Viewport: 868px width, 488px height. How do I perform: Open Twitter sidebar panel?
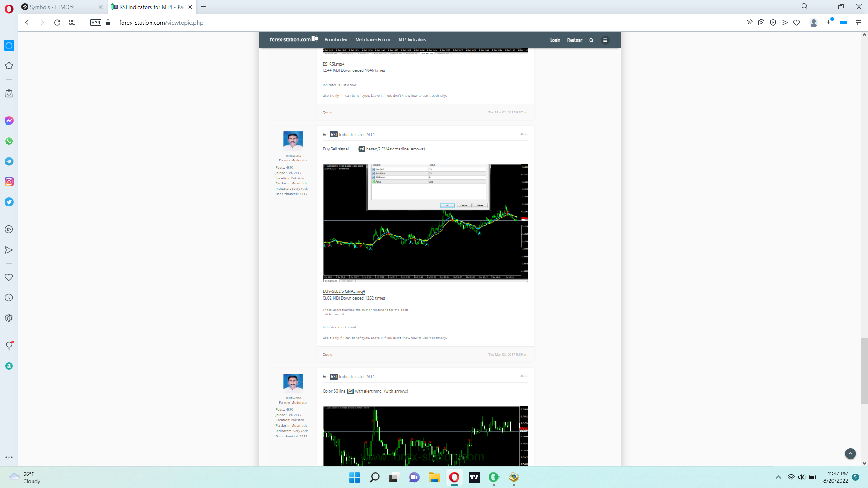(x=9, y=202)
